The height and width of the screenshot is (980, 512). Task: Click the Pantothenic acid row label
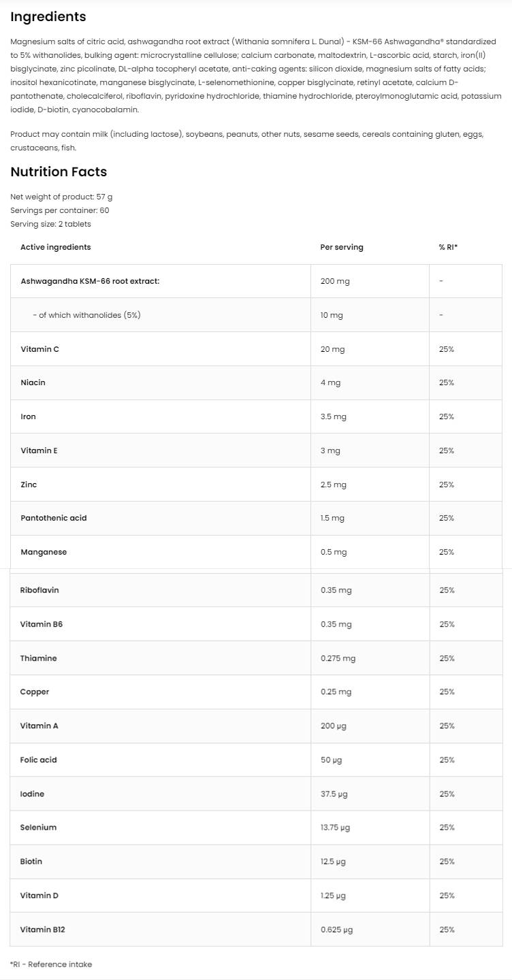[x=54, y=518]
